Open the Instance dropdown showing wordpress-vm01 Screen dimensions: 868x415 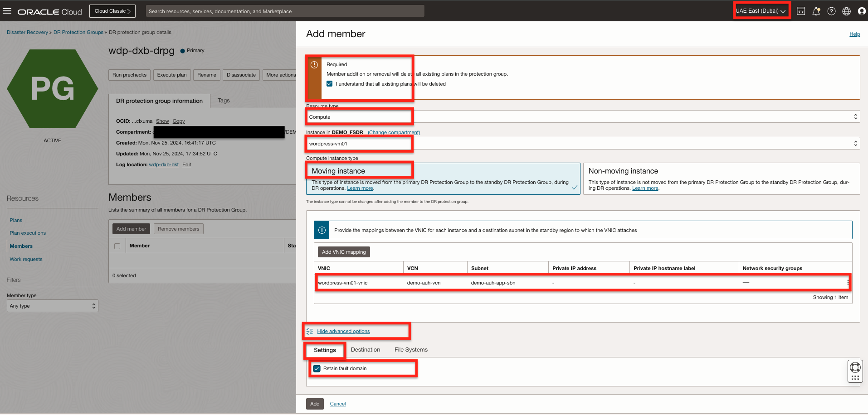(583, 144)
